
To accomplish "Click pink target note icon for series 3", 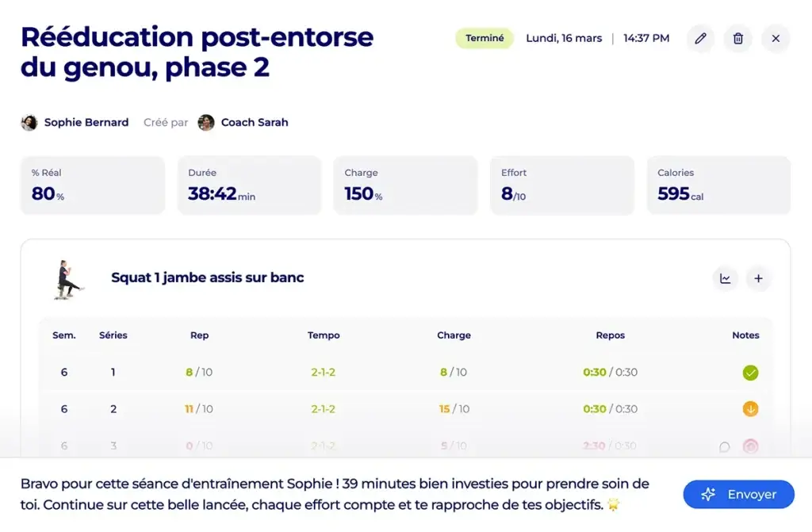I will [x=750, y=446].
